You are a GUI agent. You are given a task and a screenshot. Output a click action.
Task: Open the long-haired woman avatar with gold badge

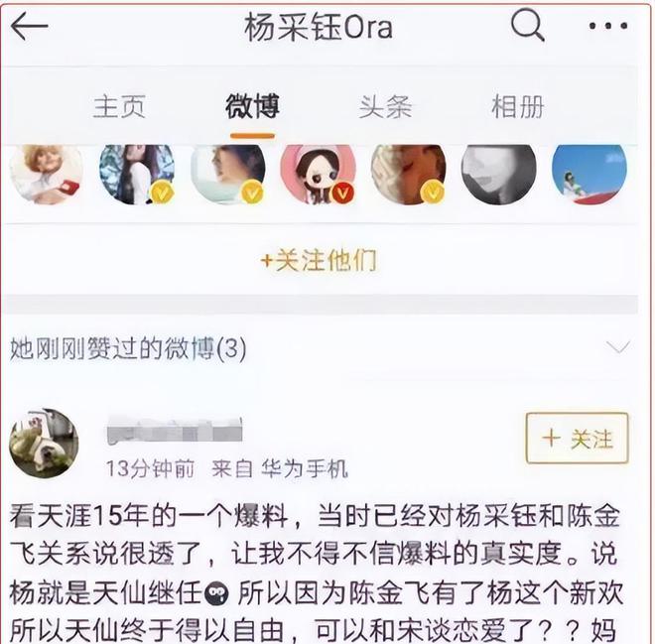[x=137, y=174]
